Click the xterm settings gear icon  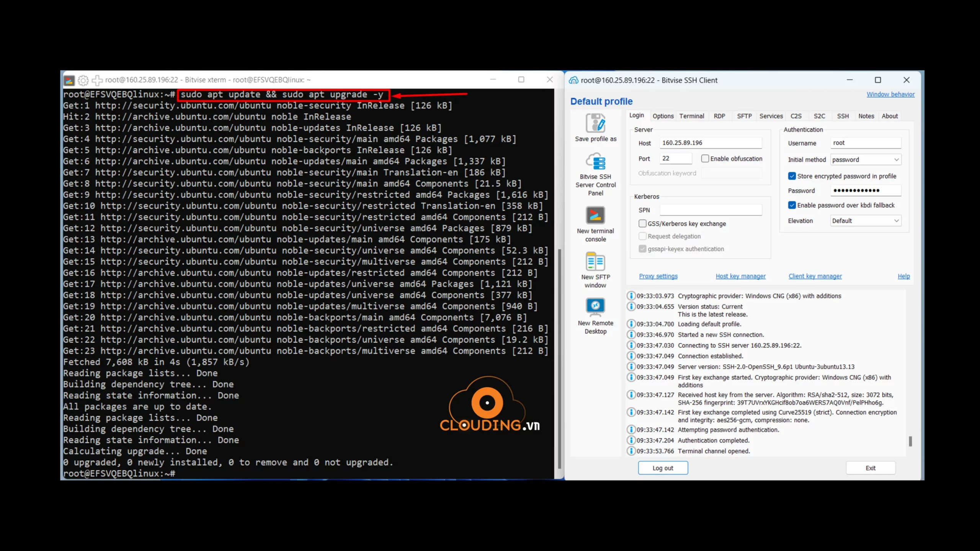point(83,80)
